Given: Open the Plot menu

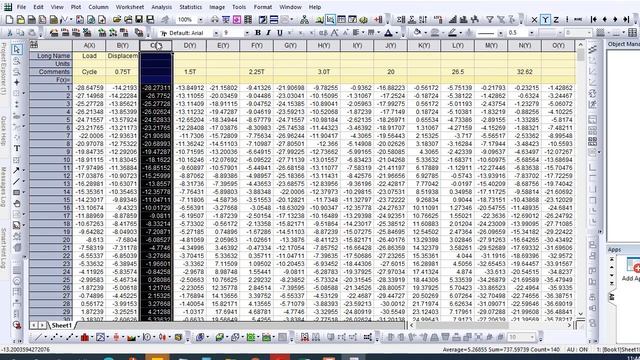Looking at the screenshot, I should (x=76, y=7).
